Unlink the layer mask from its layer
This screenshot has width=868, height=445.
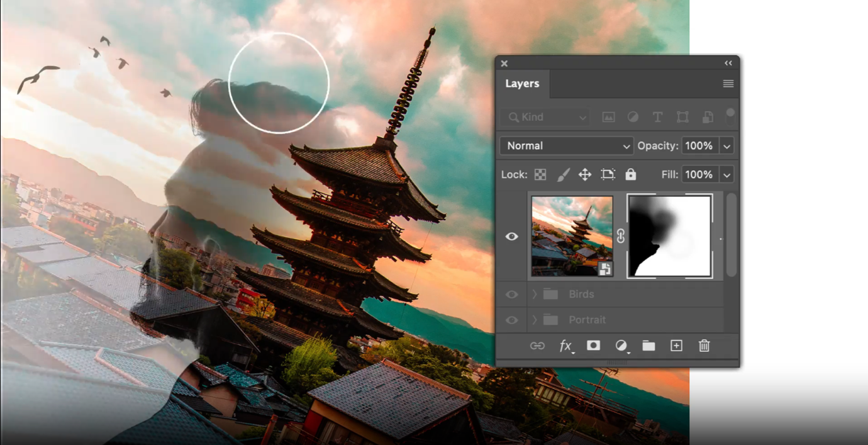pyautogui.click(x=621, y=235)
